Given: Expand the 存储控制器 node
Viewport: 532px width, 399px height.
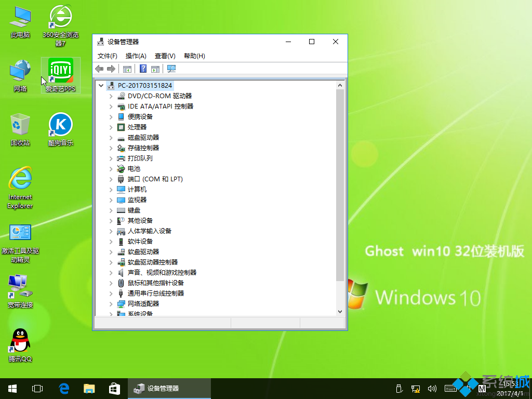Looking at the screenshot, I should coord(111,148).
